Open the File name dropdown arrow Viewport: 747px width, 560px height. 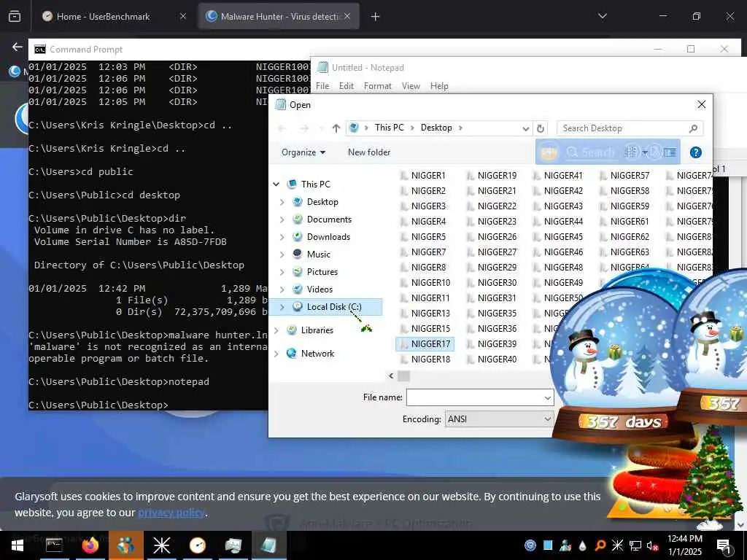tap(548, 397)
